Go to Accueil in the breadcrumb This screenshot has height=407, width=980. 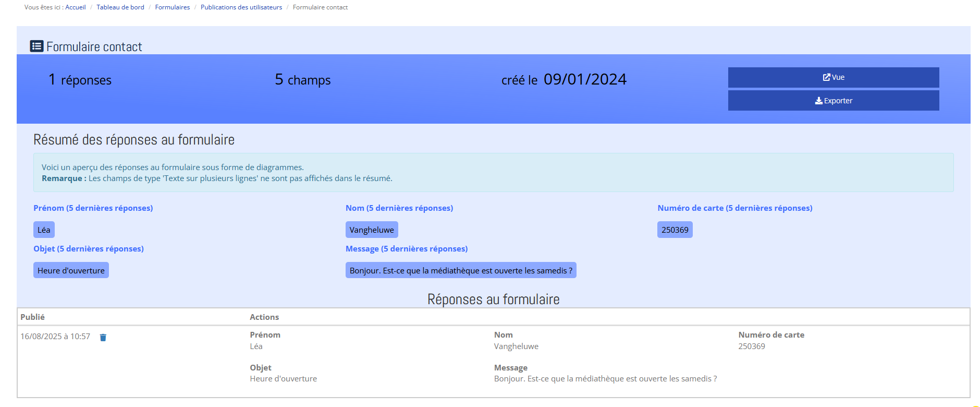(75, 7)
